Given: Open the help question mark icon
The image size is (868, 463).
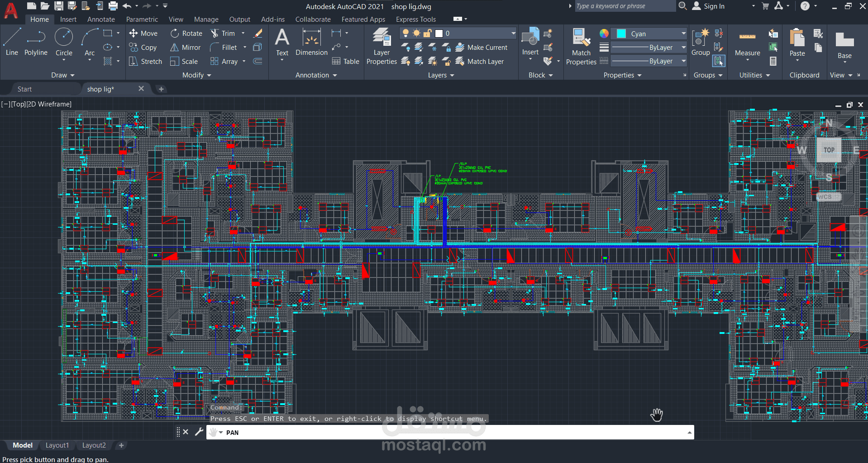Looking at the screenshot, I should point(805,6).
